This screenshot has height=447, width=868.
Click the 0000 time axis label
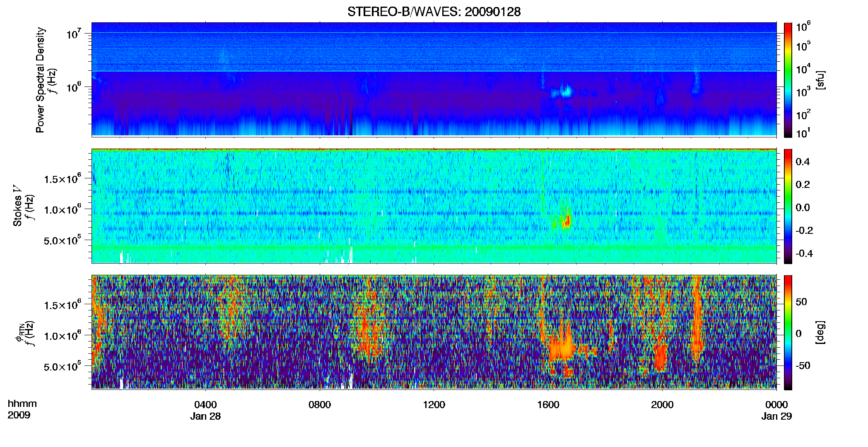pos(776,405)
